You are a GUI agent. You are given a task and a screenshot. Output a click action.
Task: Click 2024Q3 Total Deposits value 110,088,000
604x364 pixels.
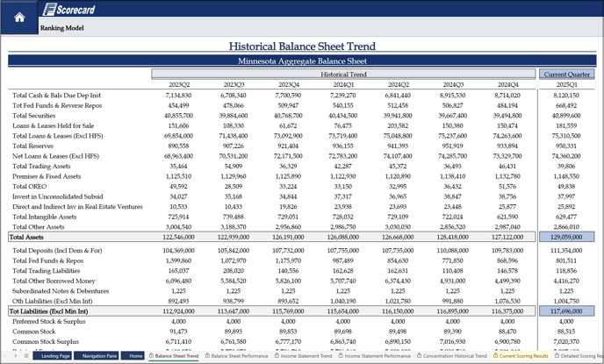tap(453, 251)
